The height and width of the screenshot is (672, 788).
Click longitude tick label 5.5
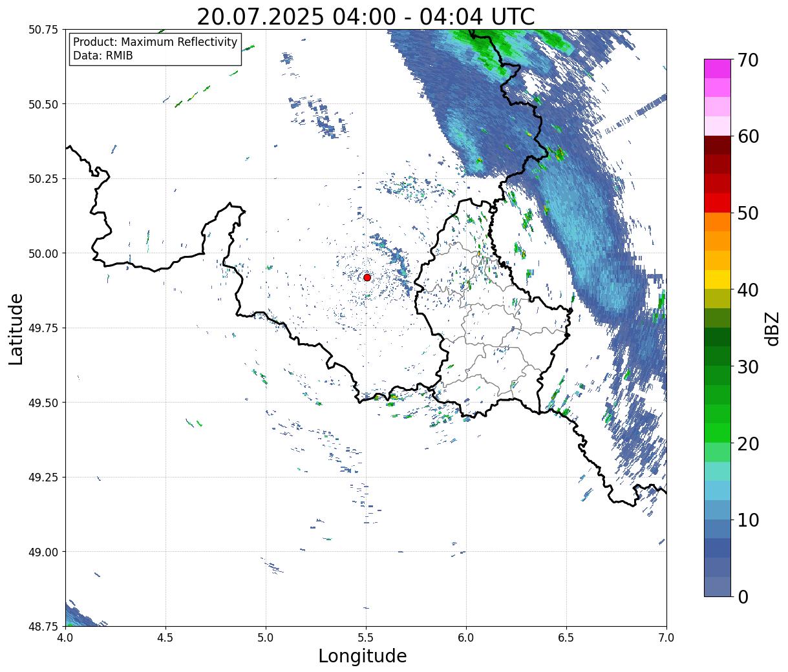[x=366, y=637]
